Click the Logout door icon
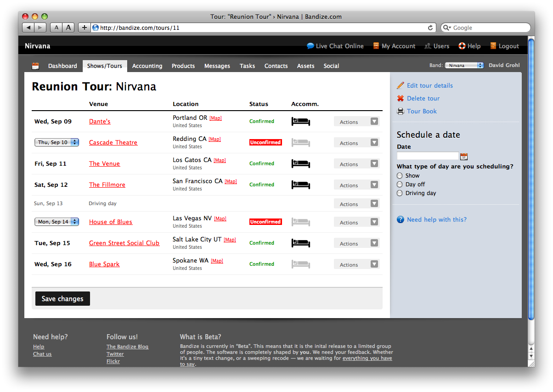Screen dimensions: 553x392 pyautogui.click(x=493, y=46)
